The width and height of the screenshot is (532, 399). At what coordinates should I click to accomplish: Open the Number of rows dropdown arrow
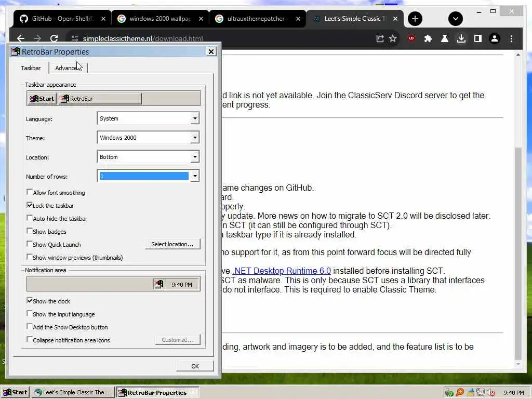tap(195, 176)
